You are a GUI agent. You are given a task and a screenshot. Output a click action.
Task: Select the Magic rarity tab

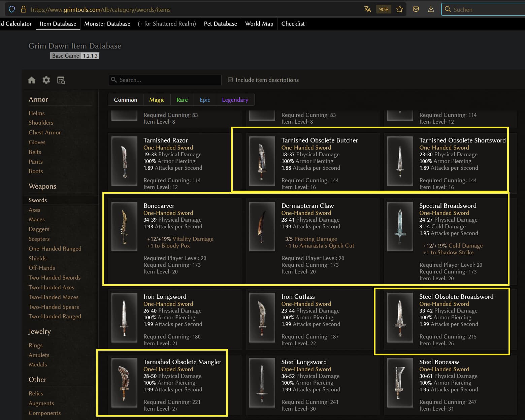coord(157,100)
